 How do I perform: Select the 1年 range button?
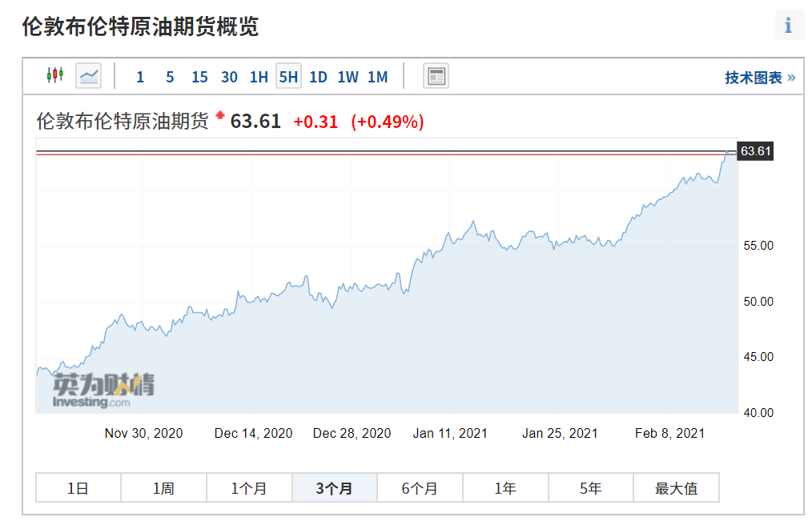tap(505, 487)
